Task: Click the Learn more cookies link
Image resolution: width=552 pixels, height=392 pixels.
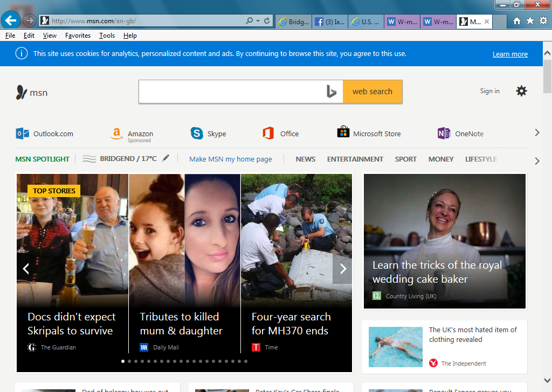Action: 509,54
